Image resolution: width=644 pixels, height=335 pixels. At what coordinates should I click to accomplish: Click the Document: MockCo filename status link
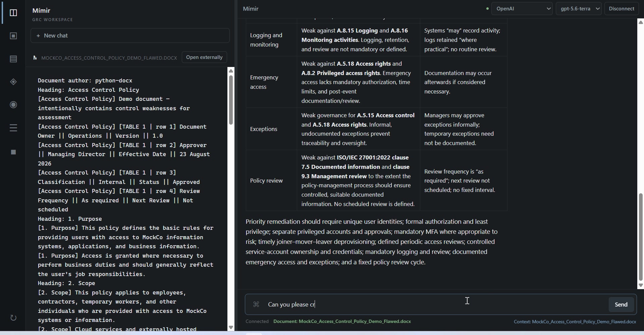tap(342, 321)
